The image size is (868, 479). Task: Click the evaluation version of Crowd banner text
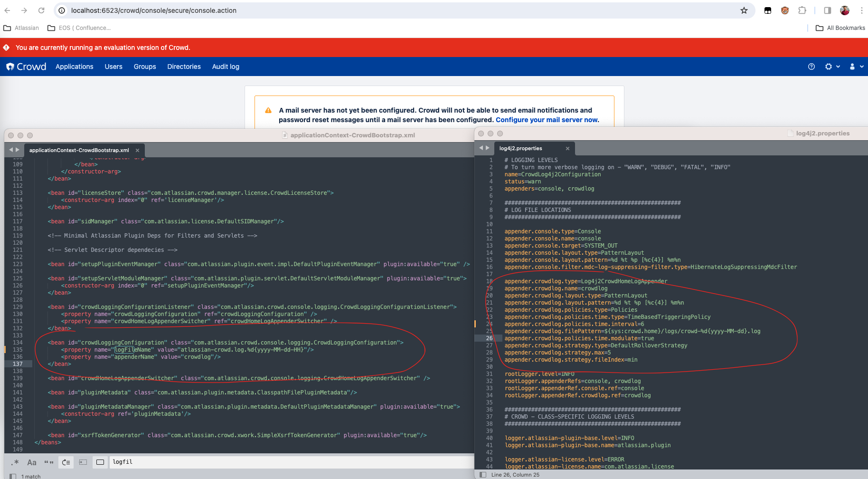103,48
